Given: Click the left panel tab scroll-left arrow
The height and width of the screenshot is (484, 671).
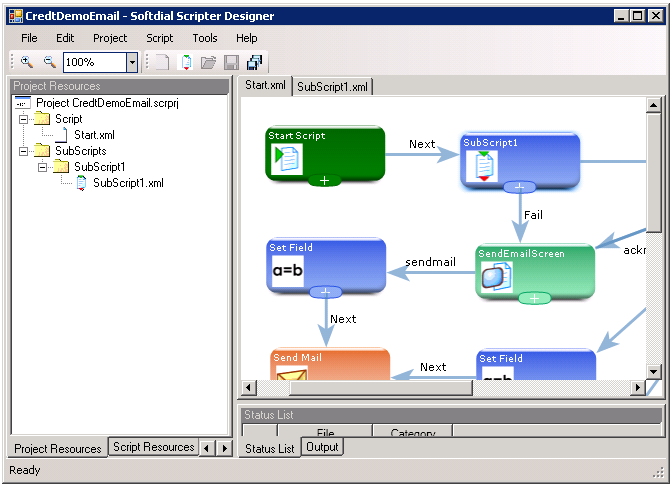Looking at the screenshot, I should (207, 448).
